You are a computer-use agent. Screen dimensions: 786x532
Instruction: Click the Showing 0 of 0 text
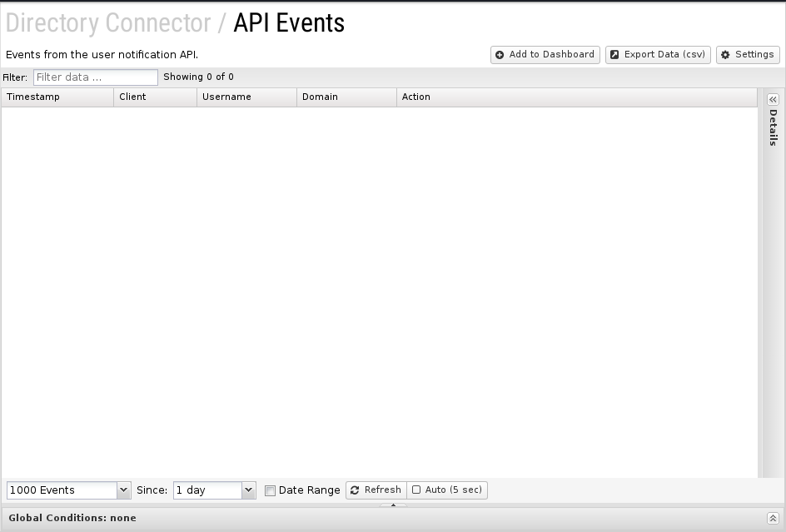[x=198, y=77]
